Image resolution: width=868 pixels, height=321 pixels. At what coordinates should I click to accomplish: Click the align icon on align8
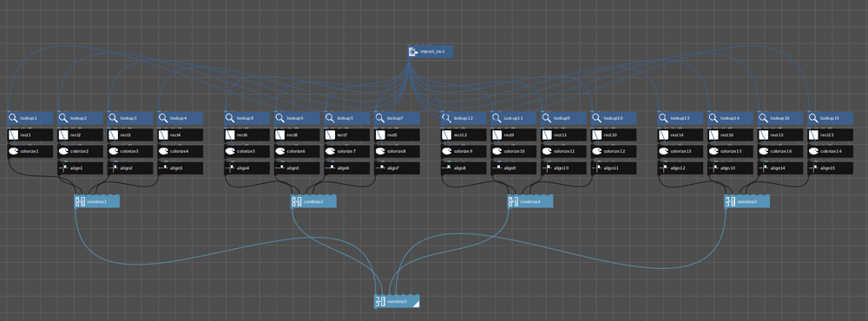(x=447, y=167)
